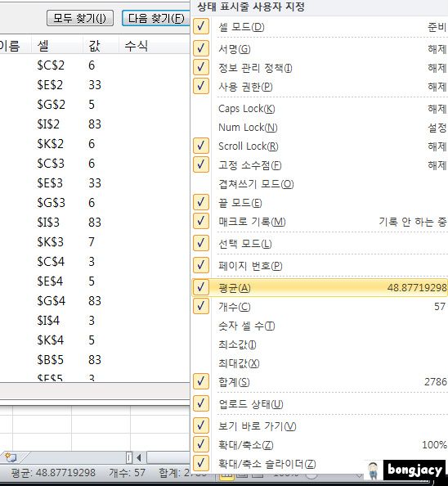Click the 수식 column header
The height and width of the screenshot is (486, 448).
click(155, 46)
